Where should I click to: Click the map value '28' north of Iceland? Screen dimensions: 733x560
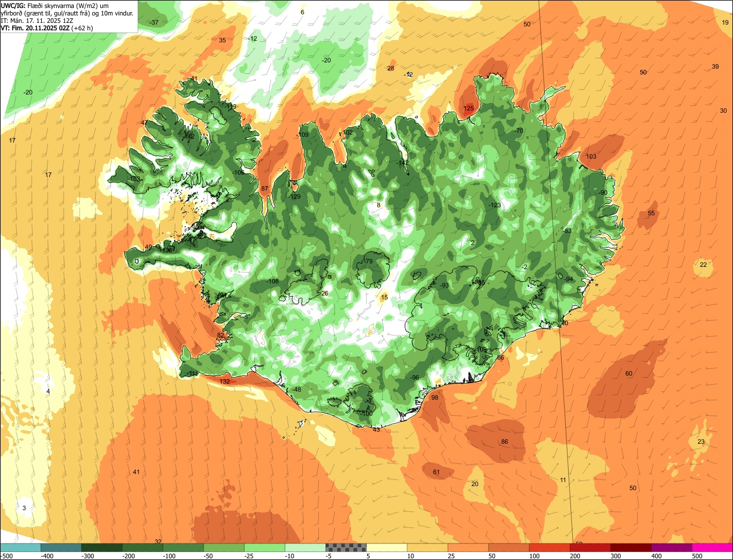(391, 68)
